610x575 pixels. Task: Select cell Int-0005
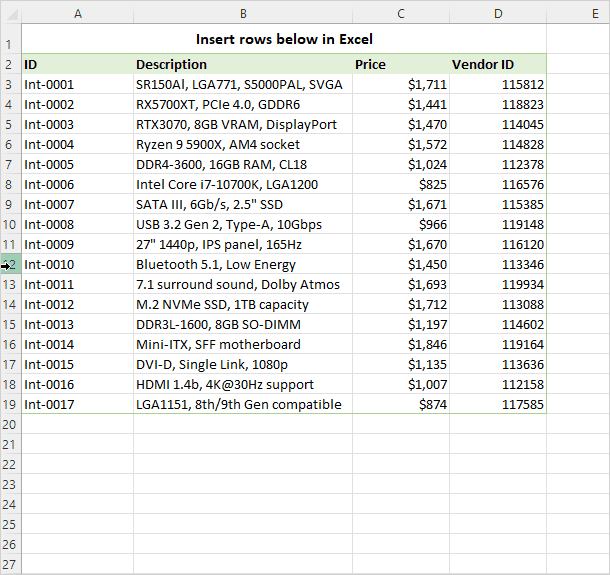78,164
